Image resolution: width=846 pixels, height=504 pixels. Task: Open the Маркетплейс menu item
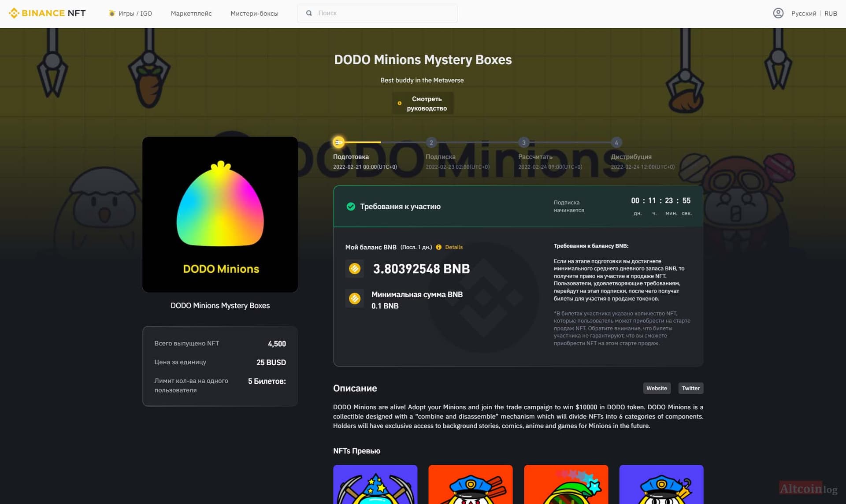click(191, 13)
